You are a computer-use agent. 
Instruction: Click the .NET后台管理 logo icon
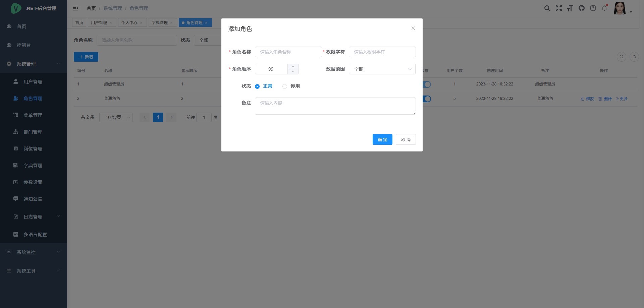coord(16,8)
